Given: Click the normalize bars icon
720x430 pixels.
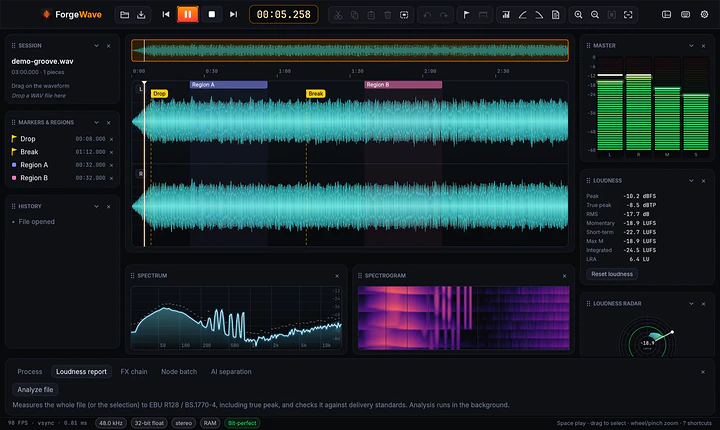Looking at the screenshot, I should [506, 15].
